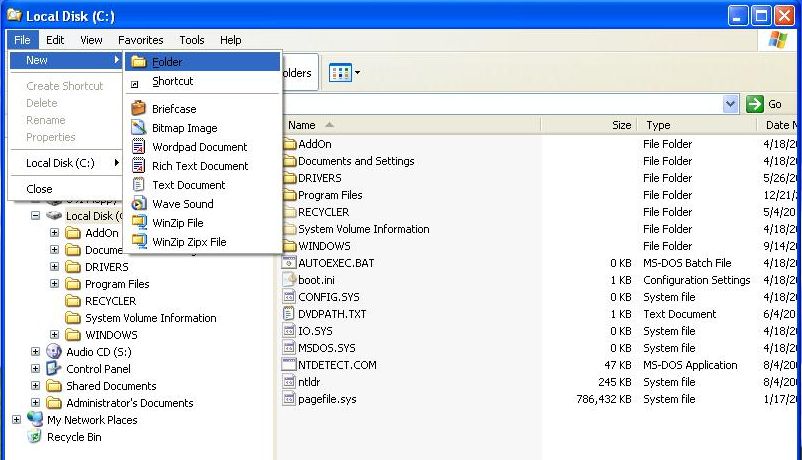This screenshot has width=802, height=460.
Task: Collapse the Local Disk tree node
Action: (35, 215)
